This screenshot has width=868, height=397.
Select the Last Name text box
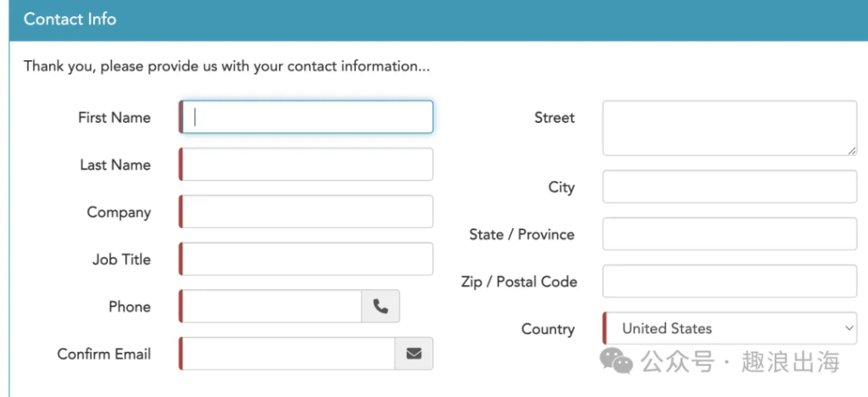pos(306,164)
